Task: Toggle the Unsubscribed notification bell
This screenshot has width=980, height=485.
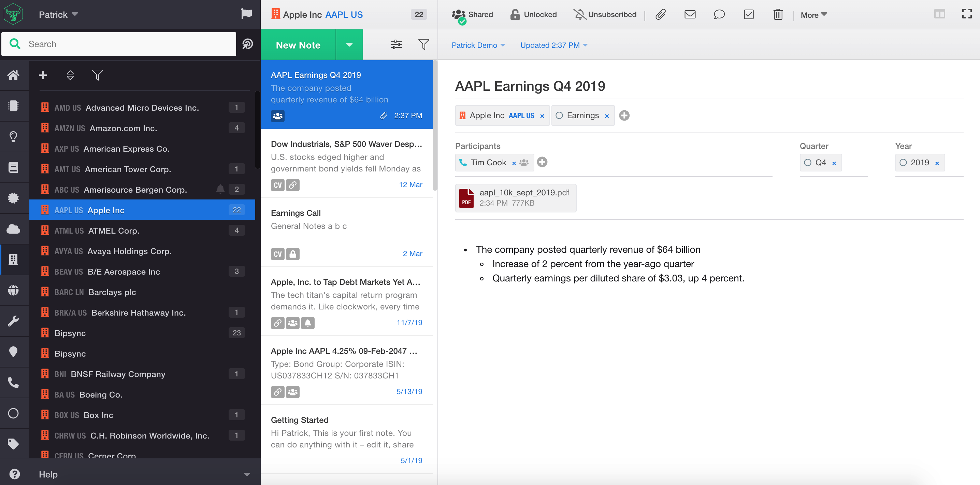Action: click(605, 14)
